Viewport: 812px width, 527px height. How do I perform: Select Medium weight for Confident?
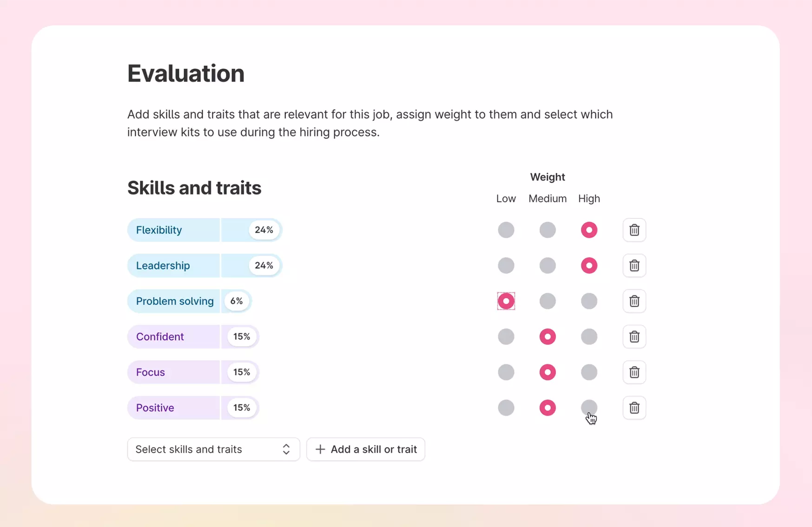[548, 336]
